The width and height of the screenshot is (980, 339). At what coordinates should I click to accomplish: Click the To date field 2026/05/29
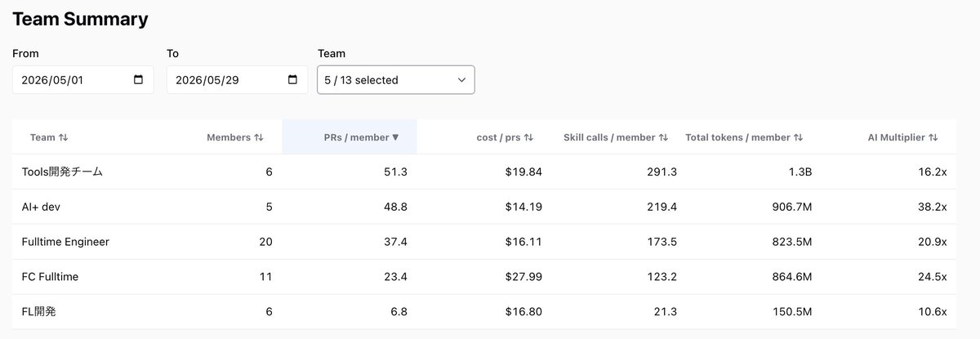(238, 80)
